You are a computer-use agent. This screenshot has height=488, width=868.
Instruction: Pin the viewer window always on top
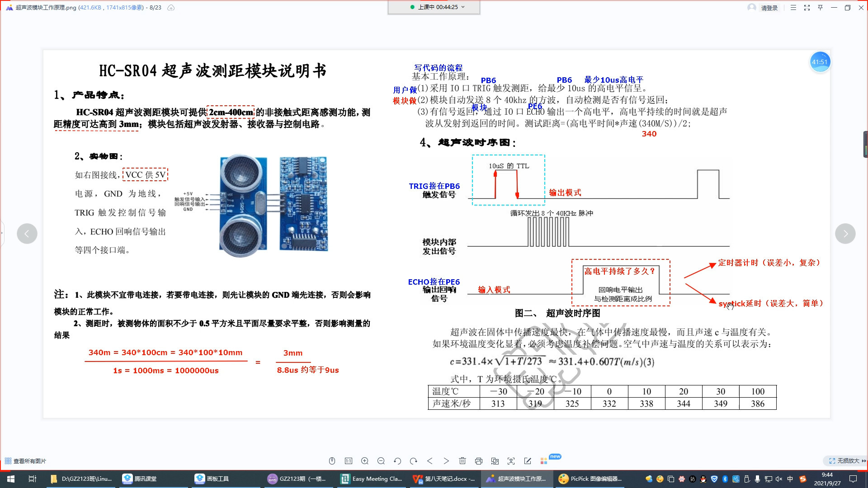click(820, 7)
